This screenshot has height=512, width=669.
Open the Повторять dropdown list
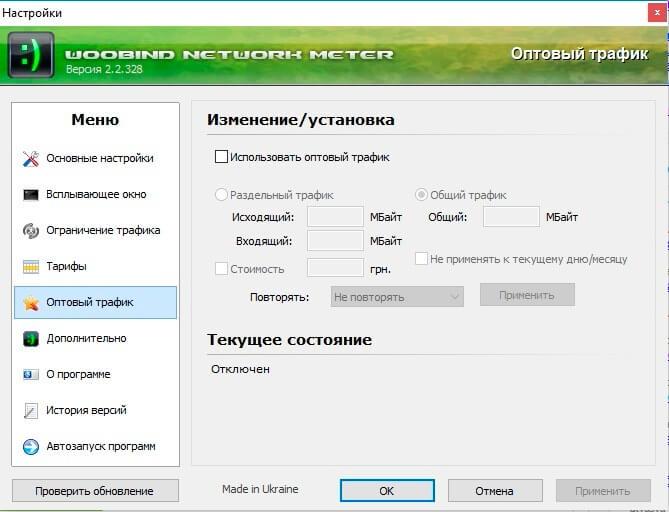397,297
